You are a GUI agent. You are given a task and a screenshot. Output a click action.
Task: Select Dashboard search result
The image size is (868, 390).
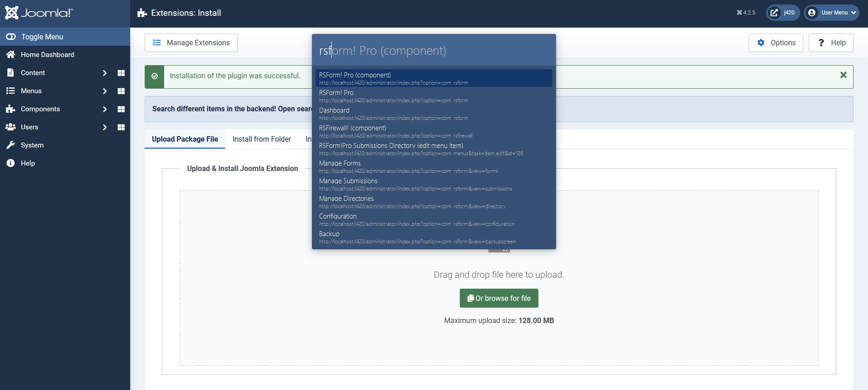point(434,113)
